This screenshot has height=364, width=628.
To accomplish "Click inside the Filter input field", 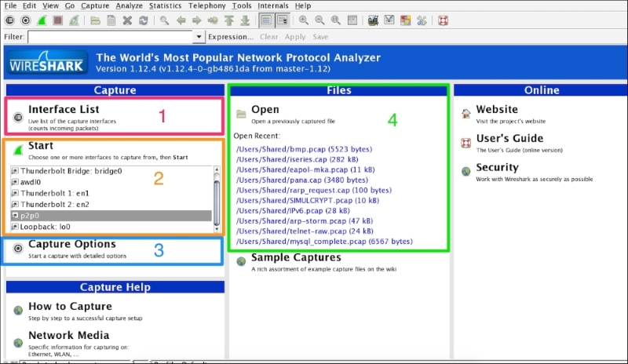I will (110, 37).
